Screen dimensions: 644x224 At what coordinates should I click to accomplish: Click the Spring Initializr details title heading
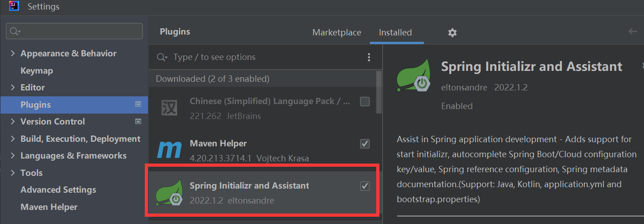click(x=531, y=66)
